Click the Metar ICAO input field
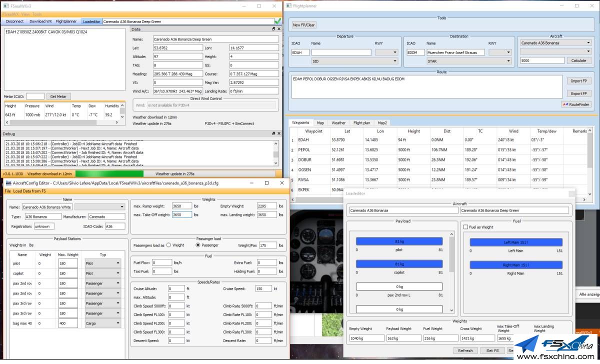This screenshot has width=600, height=364. click(35, 96)
